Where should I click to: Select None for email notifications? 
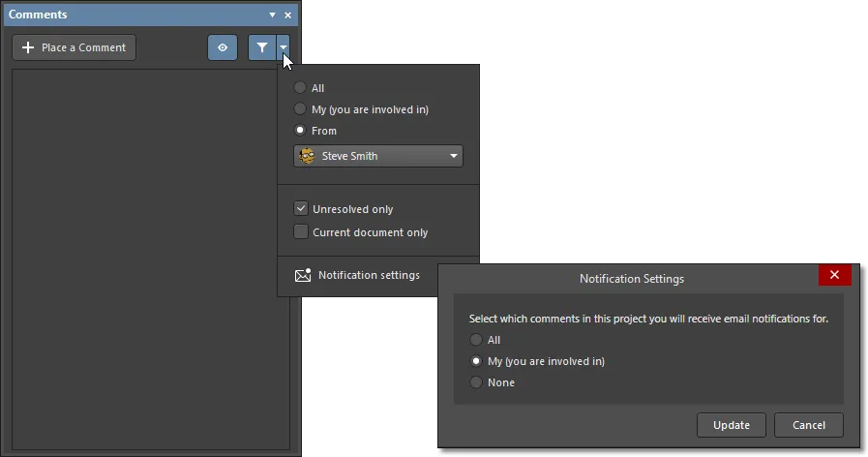475,382
